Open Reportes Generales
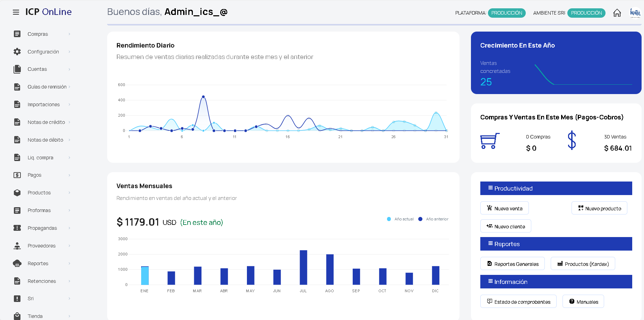Viewport: 644px width, 320px height. 513,264
